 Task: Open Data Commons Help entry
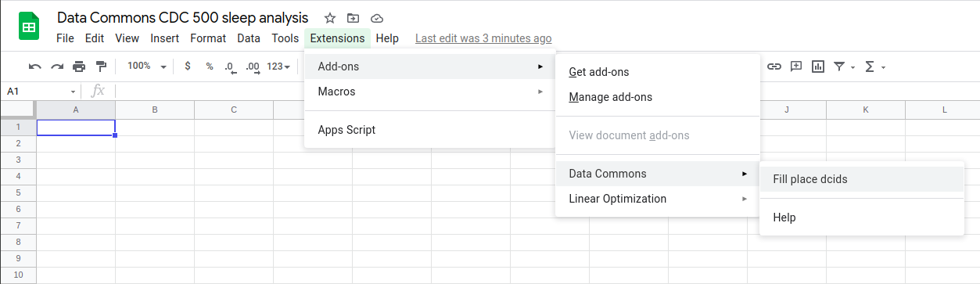pos(862,217)
